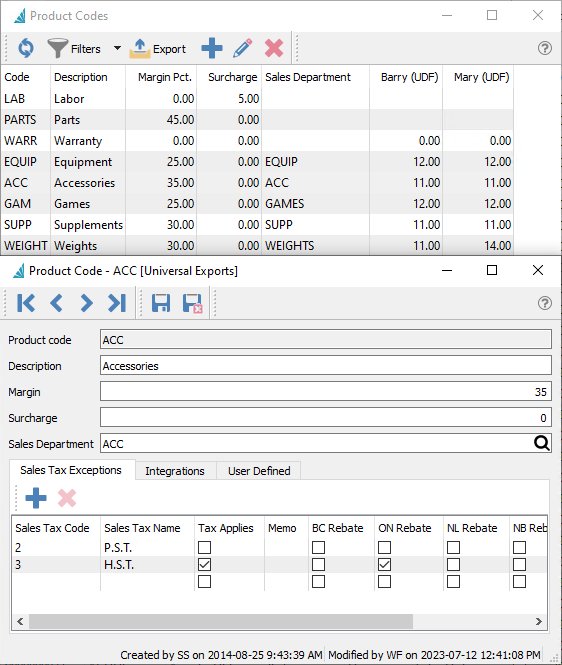Select the Sales Tax Exceptions tab
Viewport: 562px width, 665px height.
click(x=71, y=470)
